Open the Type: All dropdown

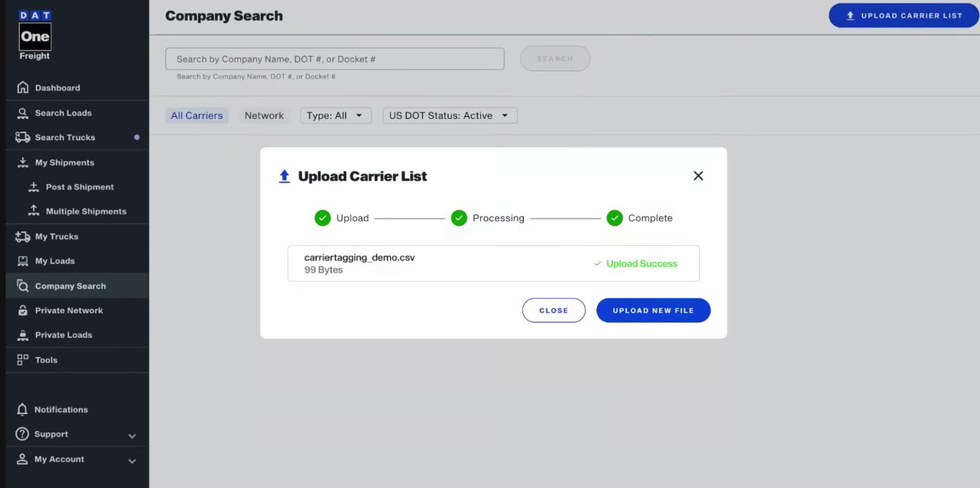click(336, 115)
